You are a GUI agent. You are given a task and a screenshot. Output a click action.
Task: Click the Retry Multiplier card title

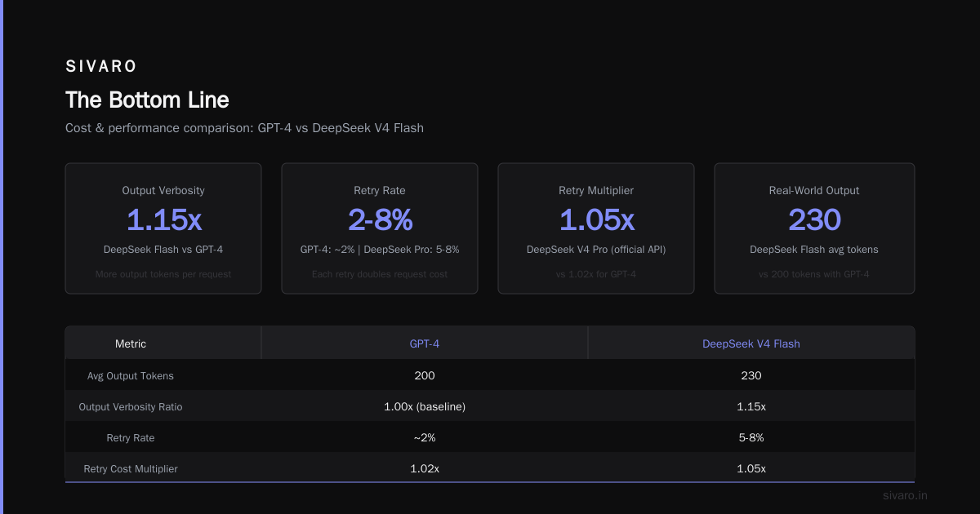[596, 190]
